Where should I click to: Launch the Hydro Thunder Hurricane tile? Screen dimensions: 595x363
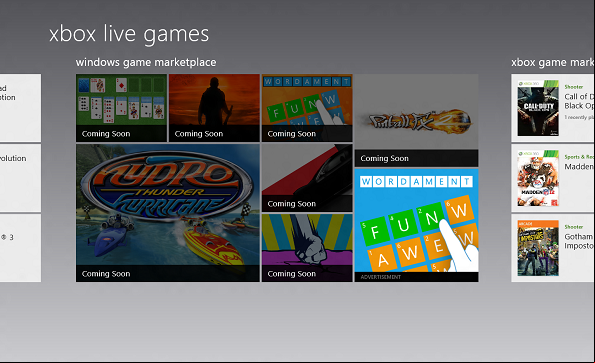pos(168,213)
